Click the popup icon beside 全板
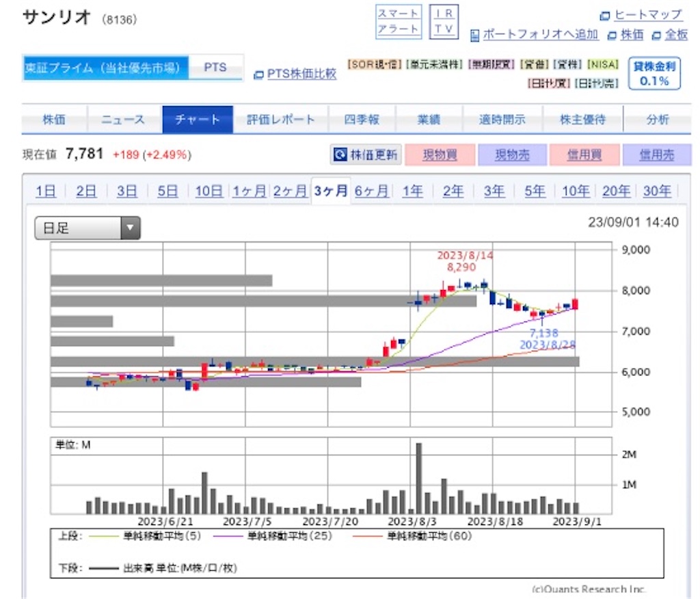This screenshot has width=700, height=599. [x=656, y=36]
